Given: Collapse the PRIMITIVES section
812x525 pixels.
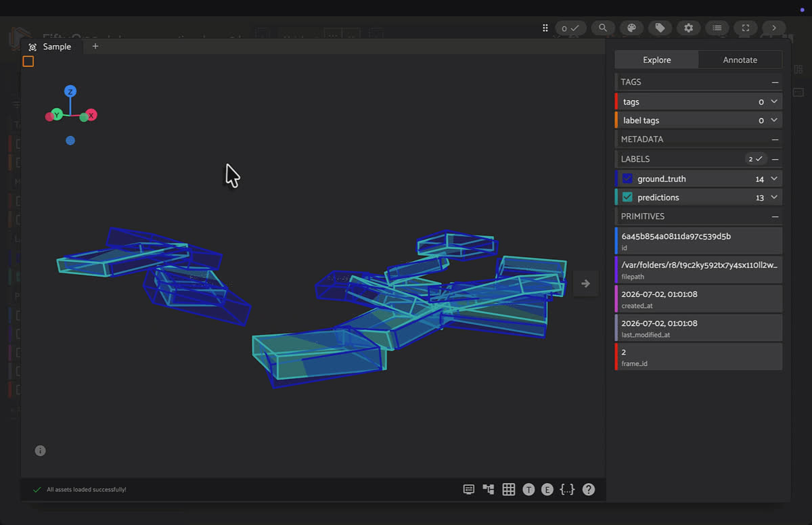Looking at the screenshot, I should [775, 216].
